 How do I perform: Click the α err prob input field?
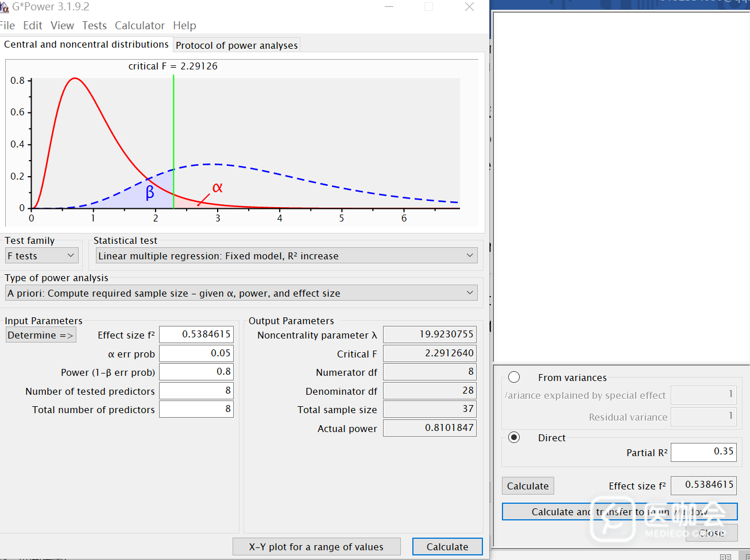point(196,353)
